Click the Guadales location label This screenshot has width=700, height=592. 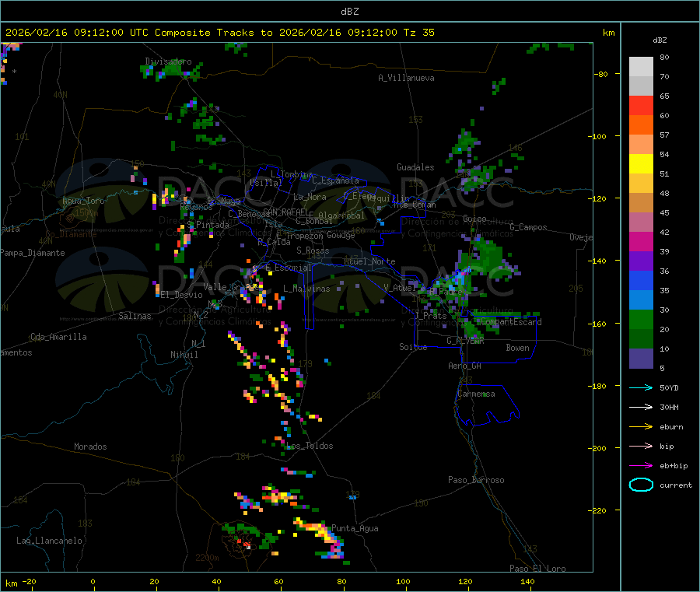[x=415, y=167]
